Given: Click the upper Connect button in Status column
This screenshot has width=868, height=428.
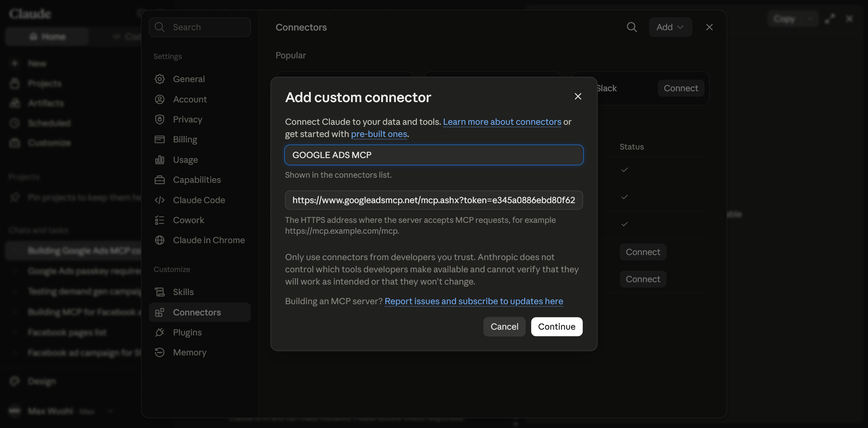Looking at the screenshot, I should (643, 252).
